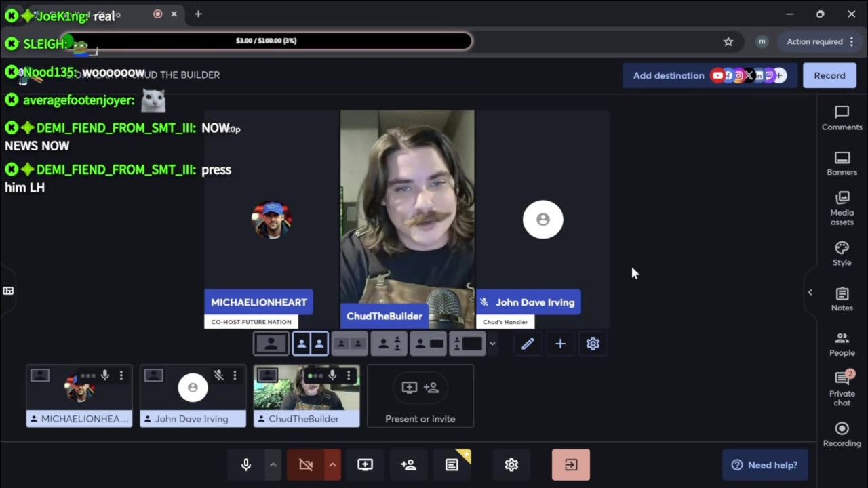Click the Present or invite card

(x=420, y=396)
